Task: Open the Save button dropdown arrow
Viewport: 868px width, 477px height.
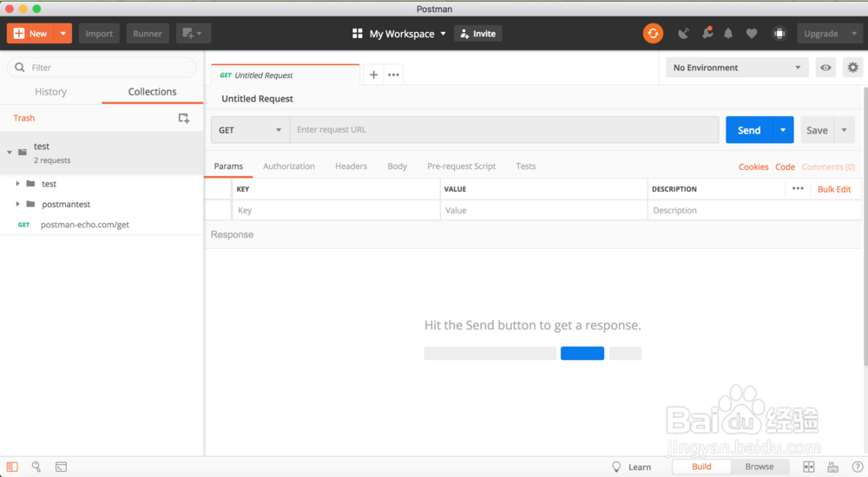Action: click(x=845, y=130)
